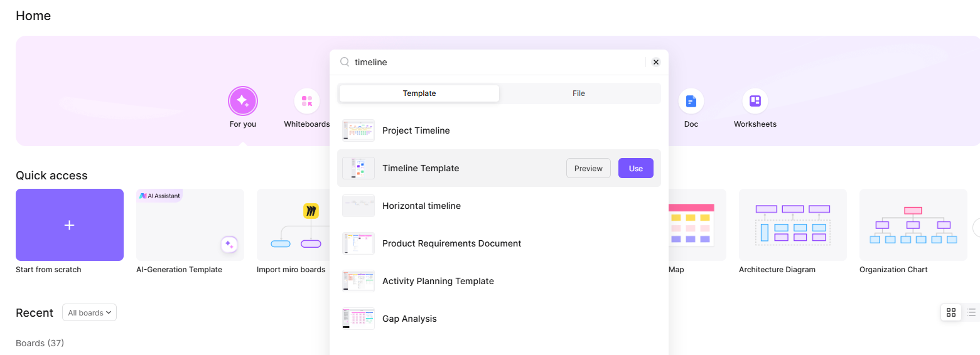Open the For you sparkle icon

tap(243, 101)
